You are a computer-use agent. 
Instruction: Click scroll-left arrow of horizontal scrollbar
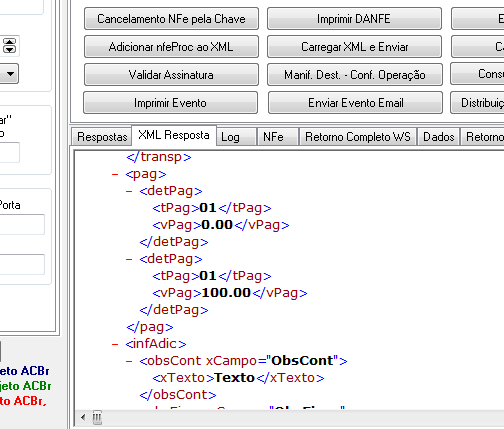click(83, 417)
